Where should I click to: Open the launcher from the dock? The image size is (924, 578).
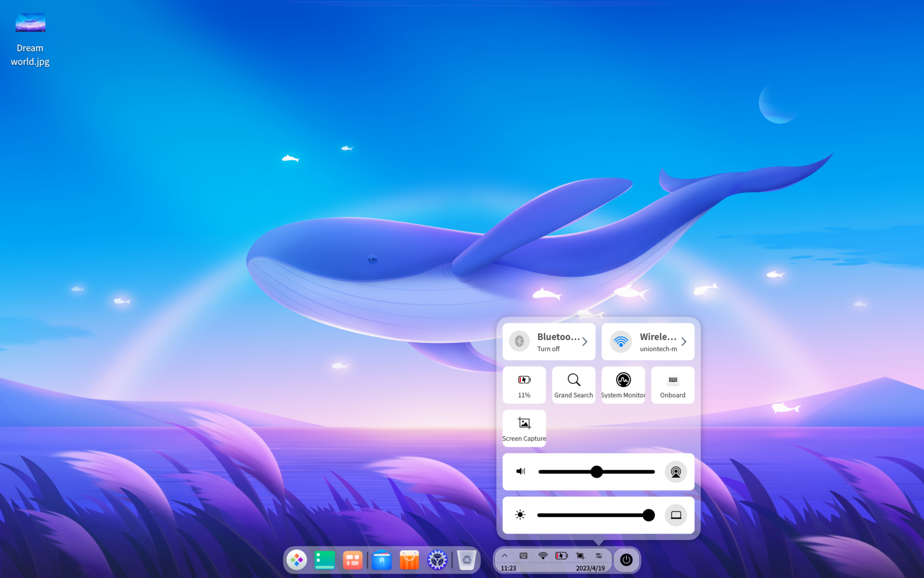click(296, 560)
